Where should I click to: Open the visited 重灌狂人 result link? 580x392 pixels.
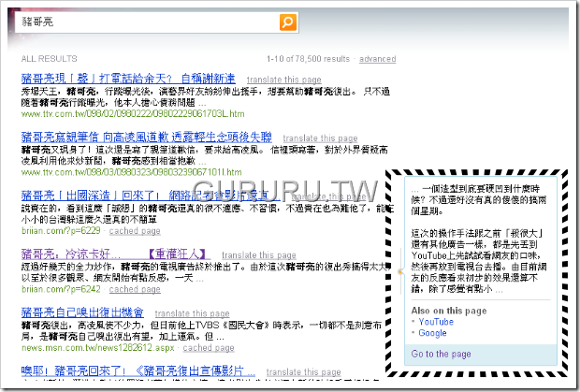[x=116, y=254]
